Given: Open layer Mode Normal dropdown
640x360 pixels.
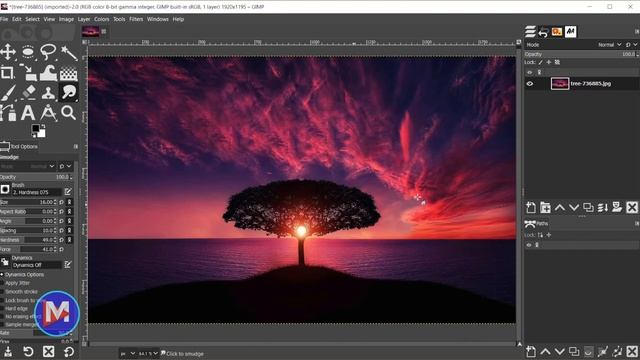Looking at the screenshot, I should click(610, 44).
